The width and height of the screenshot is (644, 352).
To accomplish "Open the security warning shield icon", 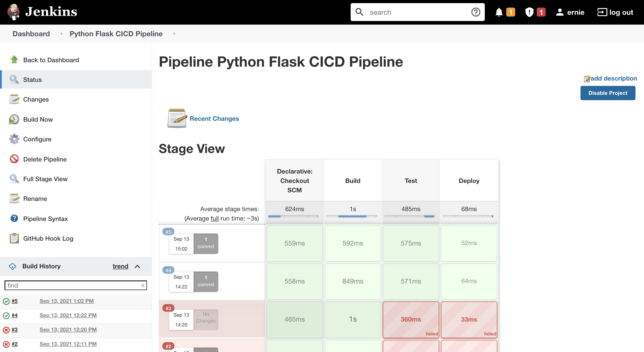I will click(529, 12).
